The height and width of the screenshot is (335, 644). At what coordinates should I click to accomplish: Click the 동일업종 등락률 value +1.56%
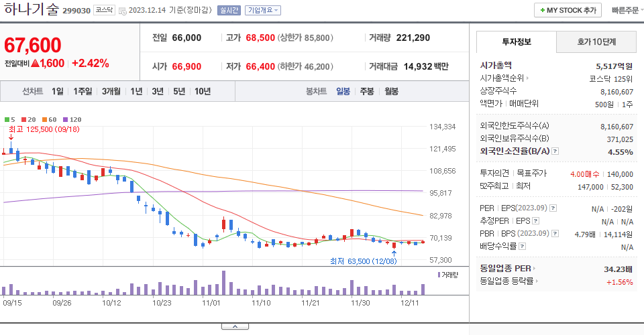(620, 282)
